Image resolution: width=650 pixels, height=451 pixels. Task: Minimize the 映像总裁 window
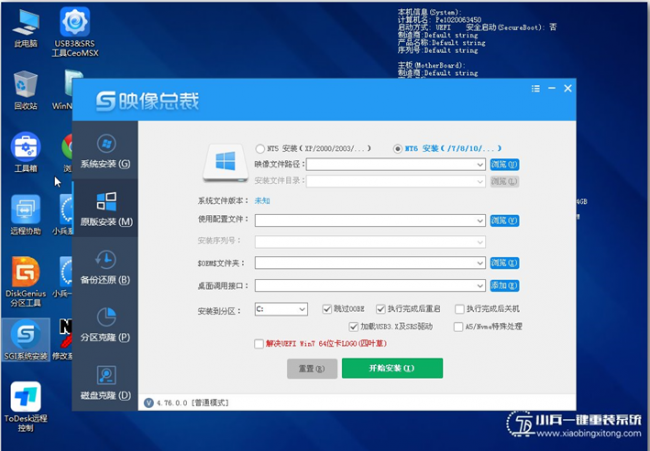[551, 88]
